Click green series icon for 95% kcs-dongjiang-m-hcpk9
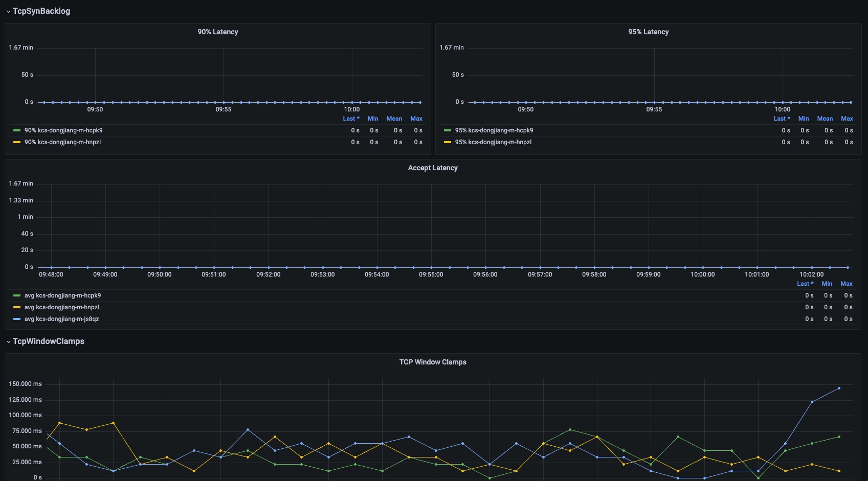868x481 pixels. click(448, 130)
